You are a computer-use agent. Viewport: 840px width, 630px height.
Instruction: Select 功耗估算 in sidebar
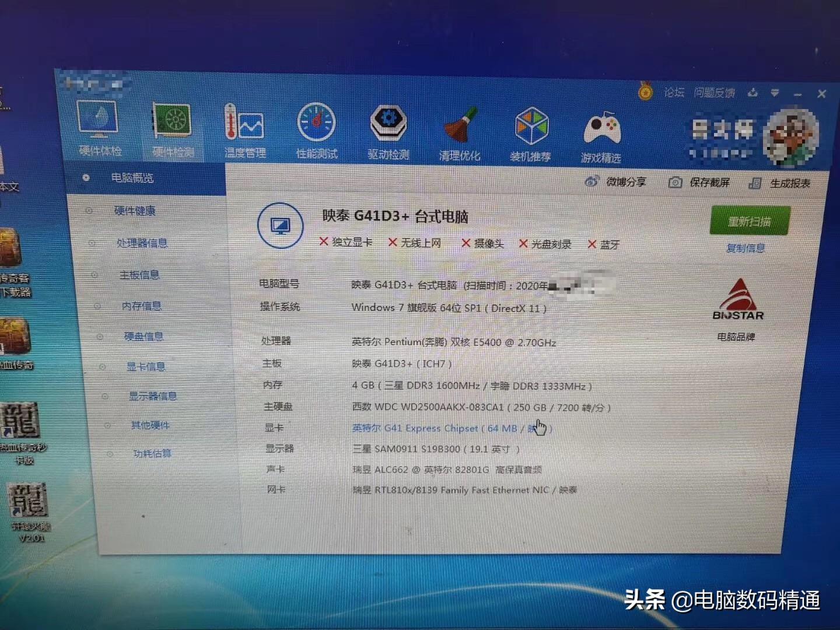pyautogui.click(x=152, y=453)
